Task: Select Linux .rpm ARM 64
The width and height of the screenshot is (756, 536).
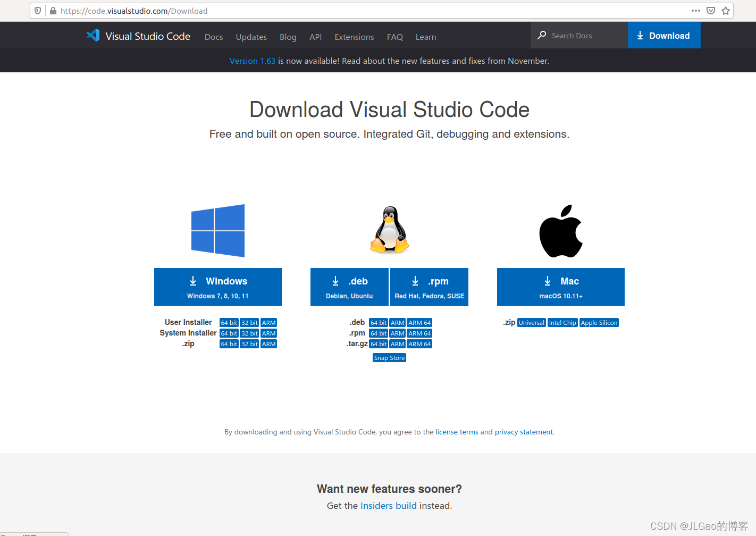Action: coord(420,333)
